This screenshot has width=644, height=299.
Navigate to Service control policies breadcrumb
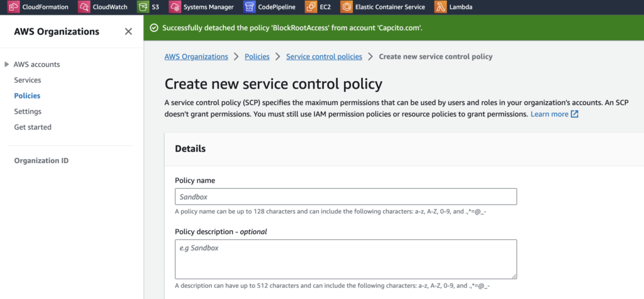pyautogui.click(x=324, y=57)
